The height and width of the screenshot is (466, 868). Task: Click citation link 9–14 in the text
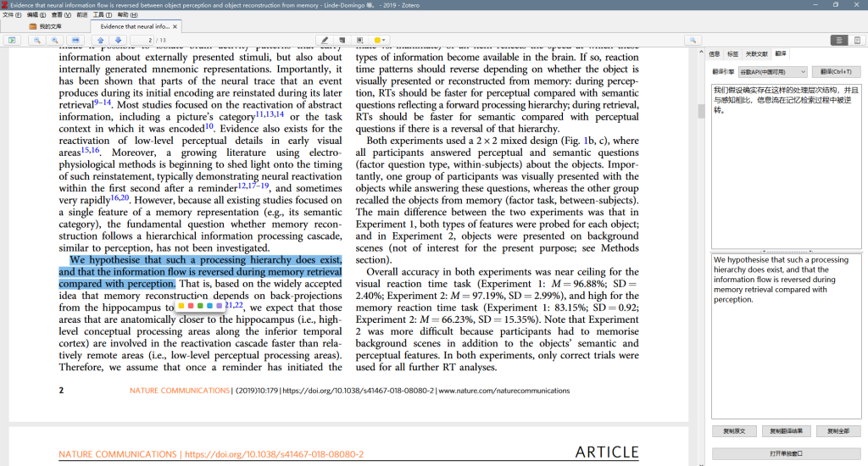pyautogui.click(x=103, y=103)
